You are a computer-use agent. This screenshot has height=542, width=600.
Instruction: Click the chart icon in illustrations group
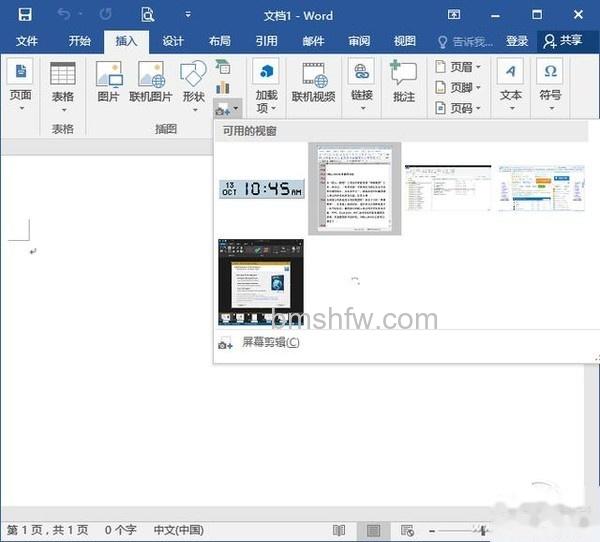(x=223, y=87)
